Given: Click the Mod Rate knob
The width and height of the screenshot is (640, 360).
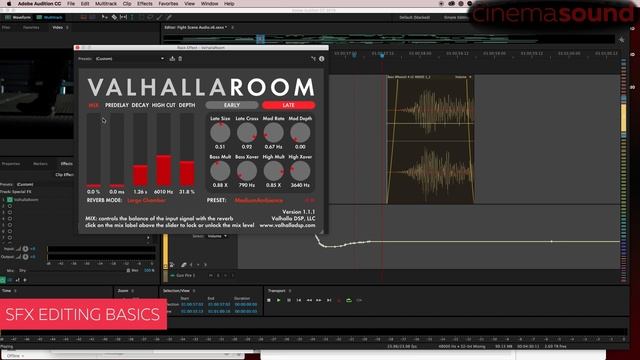Looking at the screenshot, I should 273,133.
